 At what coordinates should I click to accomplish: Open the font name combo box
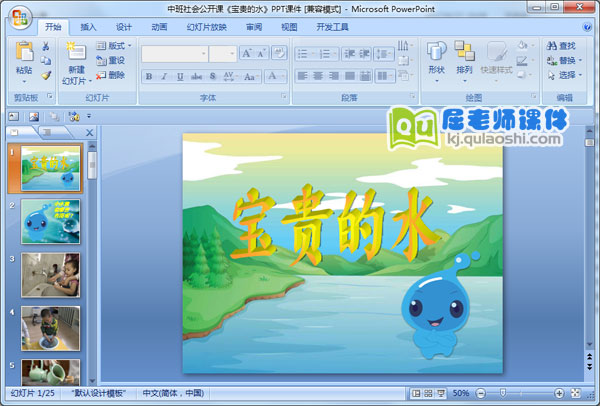(175, 54)
